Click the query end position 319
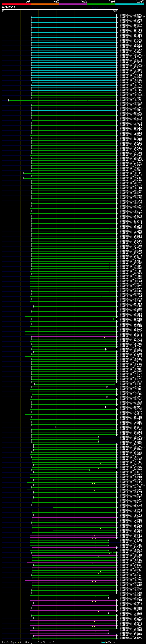146x644 pixels. tap(115, 11)
